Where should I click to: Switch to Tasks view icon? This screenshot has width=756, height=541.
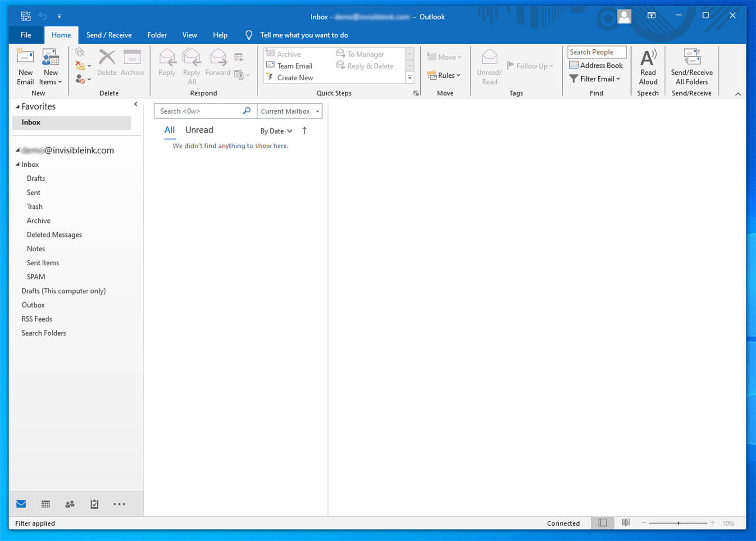click(x=94, y=504)
